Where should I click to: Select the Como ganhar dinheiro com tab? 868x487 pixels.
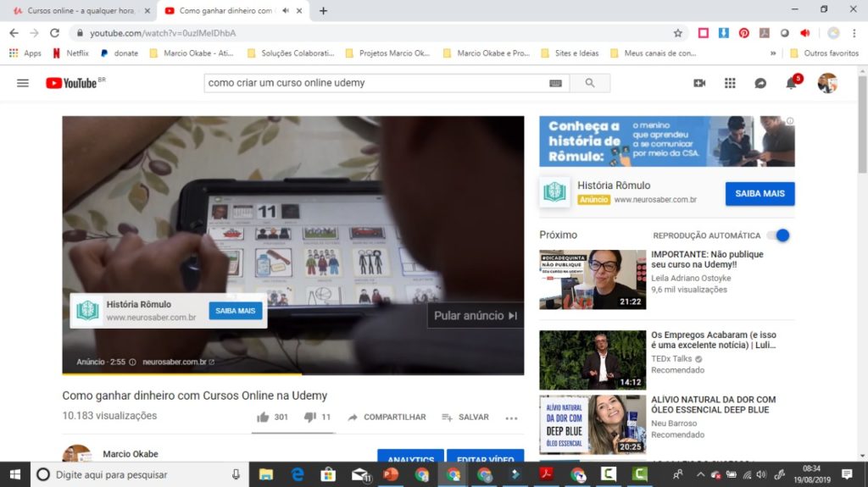tap(225, 10)
